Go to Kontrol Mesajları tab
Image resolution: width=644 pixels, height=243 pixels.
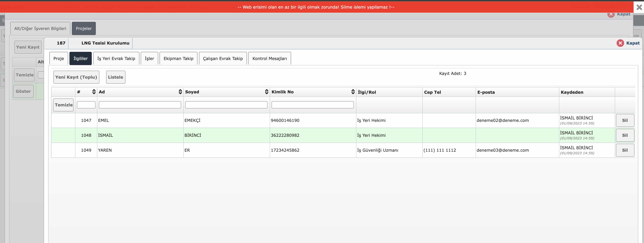tap(270, 59)
